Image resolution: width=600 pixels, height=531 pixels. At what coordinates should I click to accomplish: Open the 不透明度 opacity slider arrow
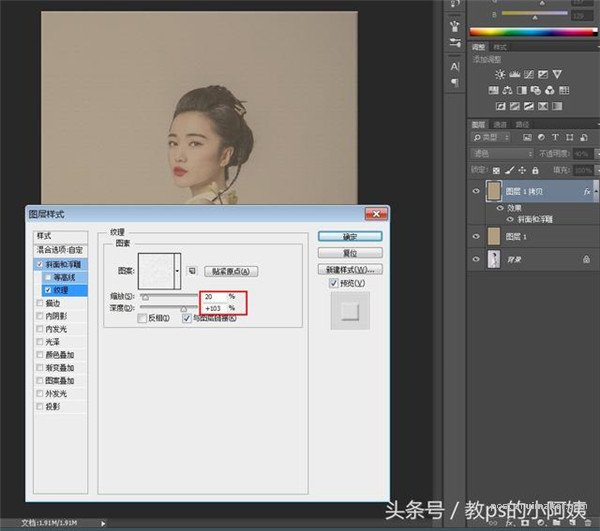pyautogui.click(x=597, y=154)
